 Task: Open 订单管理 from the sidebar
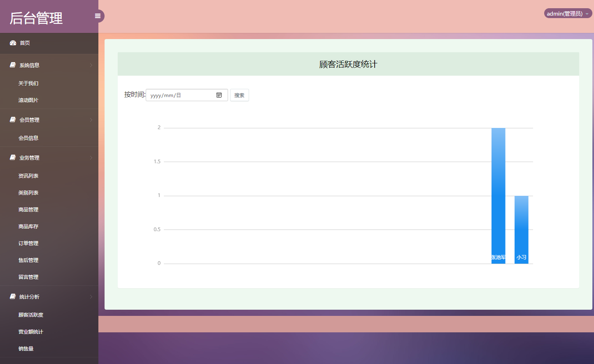[x=28, y=243]
